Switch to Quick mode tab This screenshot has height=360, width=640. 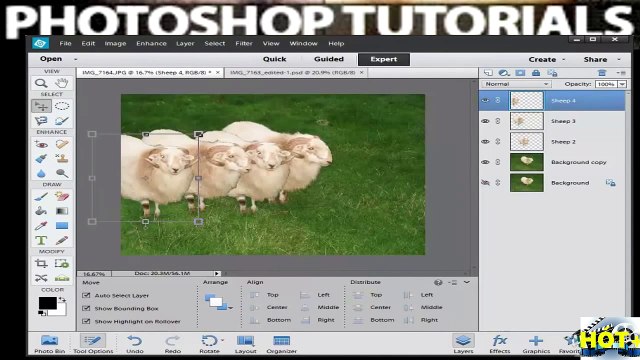[x=274, y=59]
